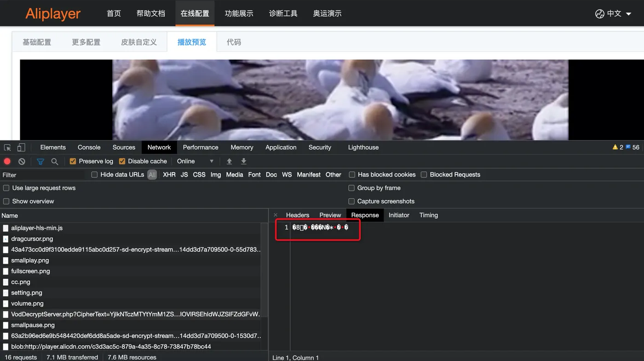Go to 首页 in site navigation
The width and height of the screenshot is (644, 361).
click(x=114, y=13)
